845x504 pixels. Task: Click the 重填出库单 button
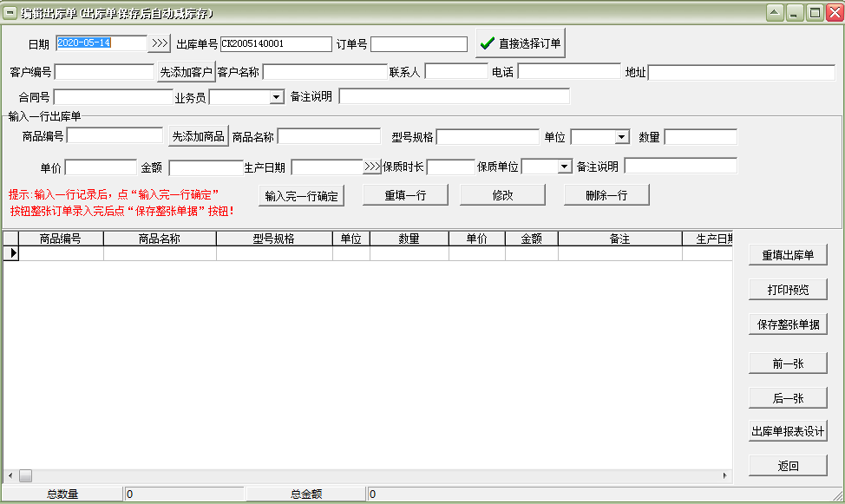[x=788, y=255]
